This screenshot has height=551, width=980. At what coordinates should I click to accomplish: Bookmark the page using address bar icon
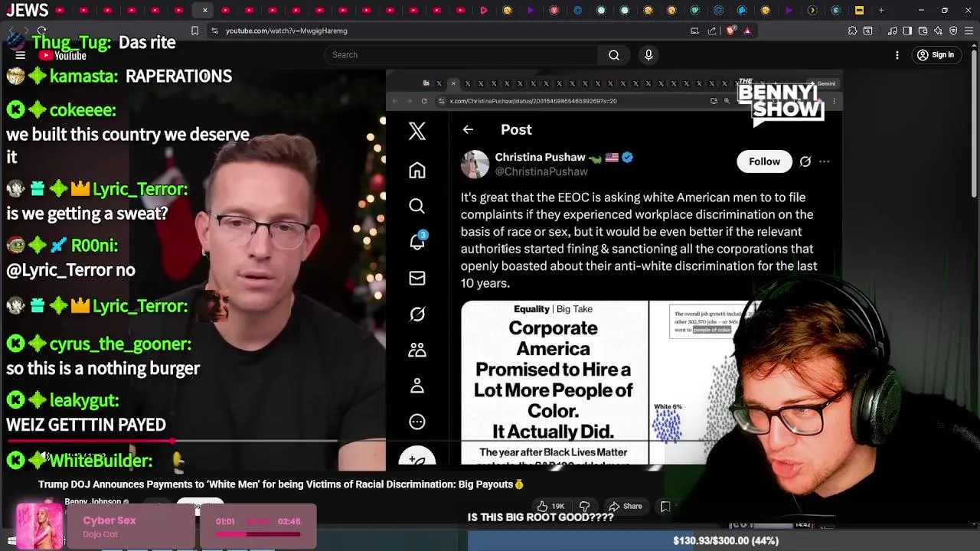click(x=194, y=31)
